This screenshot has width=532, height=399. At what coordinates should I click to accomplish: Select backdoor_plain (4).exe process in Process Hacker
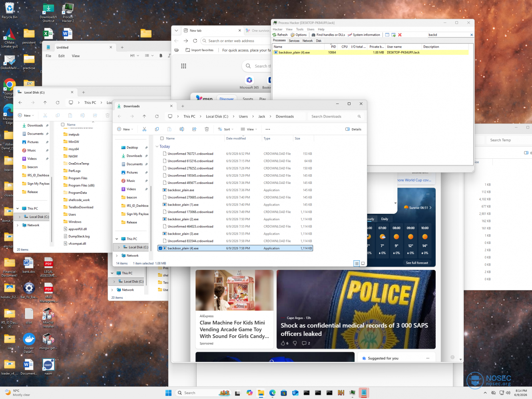pyautogui.click(x=371, y=52)
